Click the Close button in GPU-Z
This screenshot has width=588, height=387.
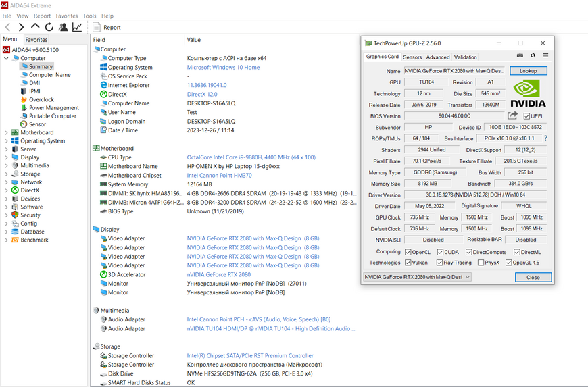pyautogui.click(x=533, y=277)
